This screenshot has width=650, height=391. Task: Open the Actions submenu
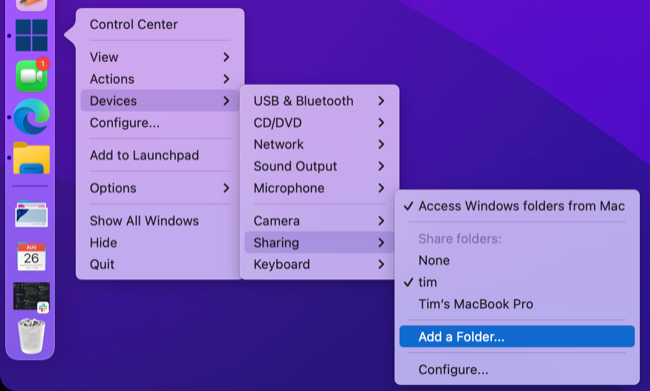[160, 79]
